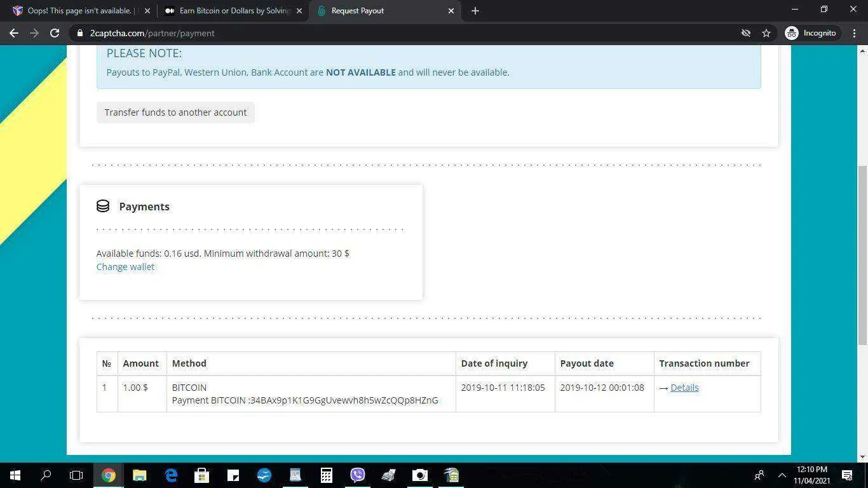
Task: Show hidden system tray icons
Action: pos(782,475)
